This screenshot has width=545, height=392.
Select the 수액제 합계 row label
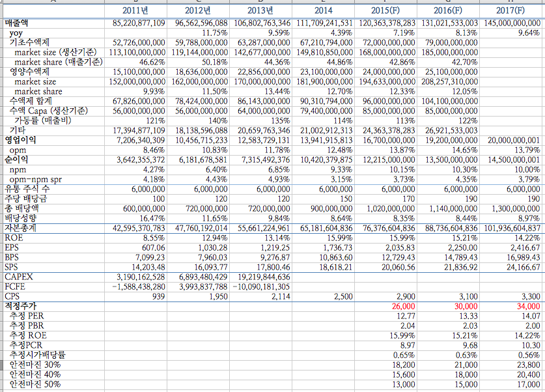tap(31, 101)
